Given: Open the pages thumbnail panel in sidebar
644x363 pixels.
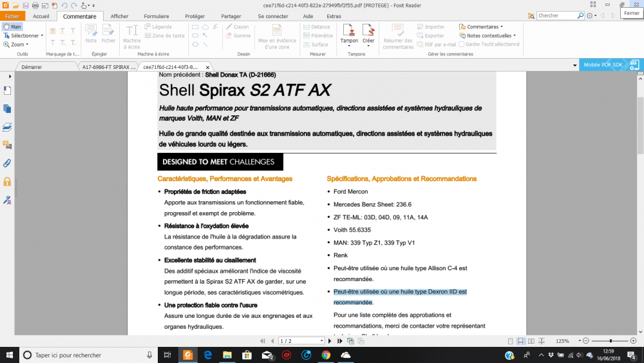Looking at the screenshot, I should pos(7,109).
